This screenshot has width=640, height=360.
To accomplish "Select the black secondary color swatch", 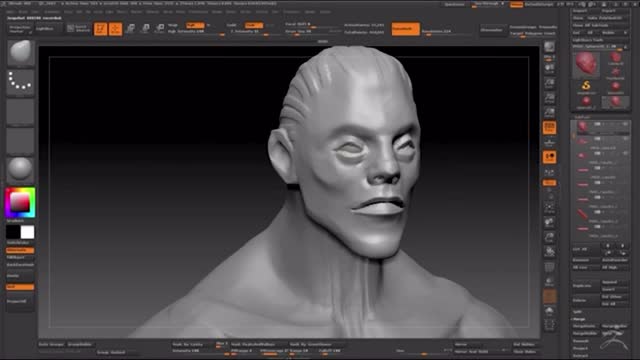I will 13,232.
